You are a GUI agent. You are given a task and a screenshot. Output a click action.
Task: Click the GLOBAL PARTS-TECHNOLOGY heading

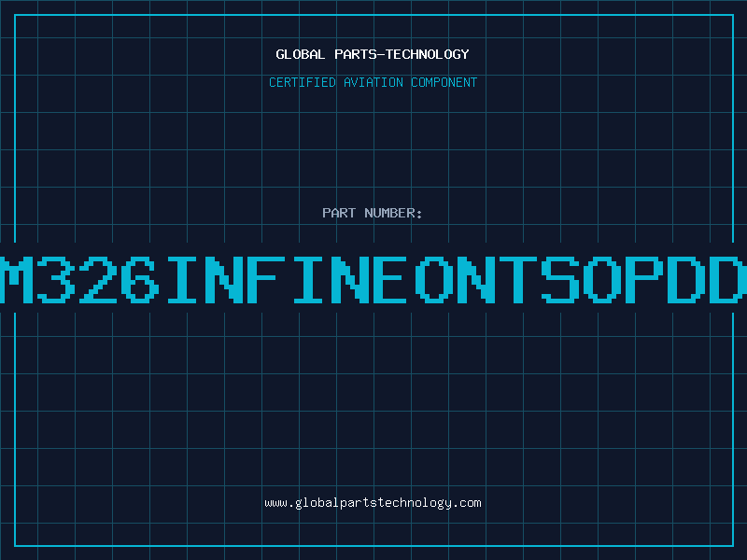pos(373,54)
